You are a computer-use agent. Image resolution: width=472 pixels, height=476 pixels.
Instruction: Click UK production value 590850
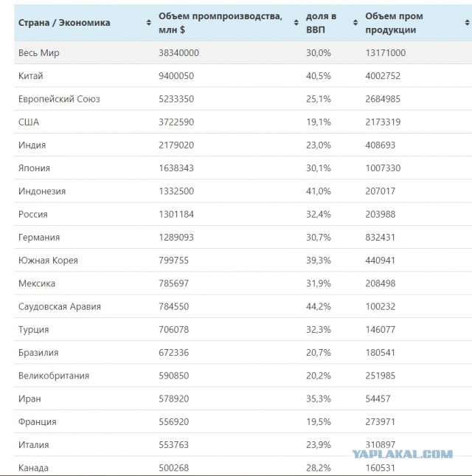pos(174,376)
